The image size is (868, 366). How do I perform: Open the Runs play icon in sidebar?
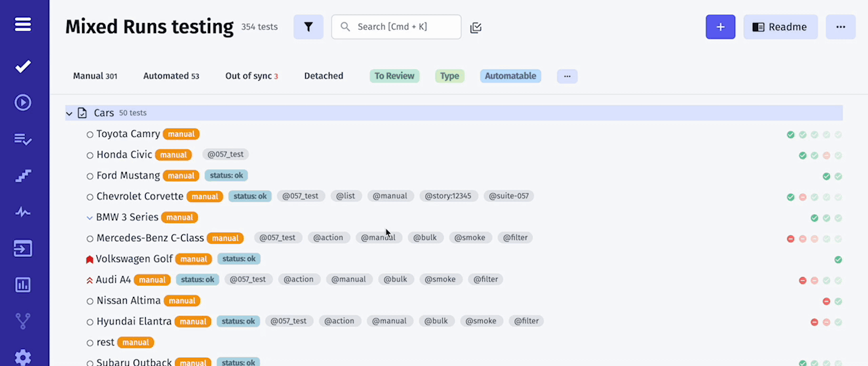(x=23, y=102)
